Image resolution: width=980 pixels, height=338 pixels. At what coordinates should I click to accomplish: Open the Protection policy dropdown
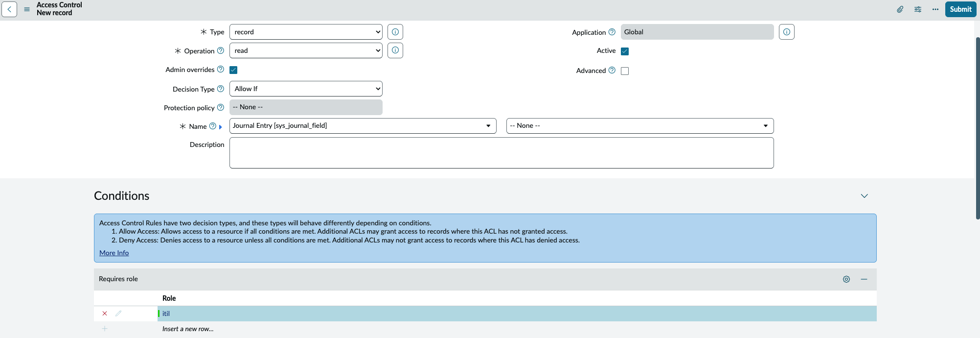coord(306,107)
